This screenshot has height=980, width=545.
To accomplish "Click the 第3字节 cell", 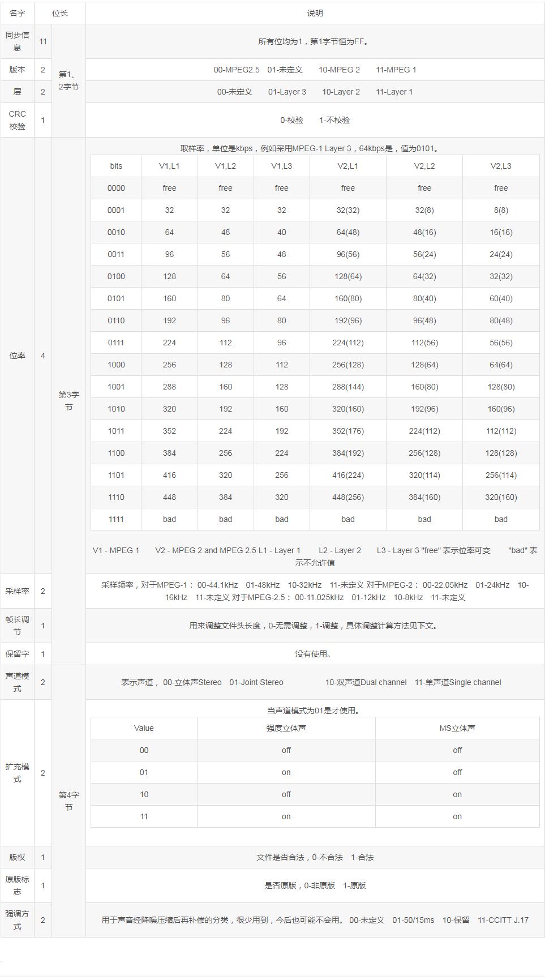I will (68, 401).
